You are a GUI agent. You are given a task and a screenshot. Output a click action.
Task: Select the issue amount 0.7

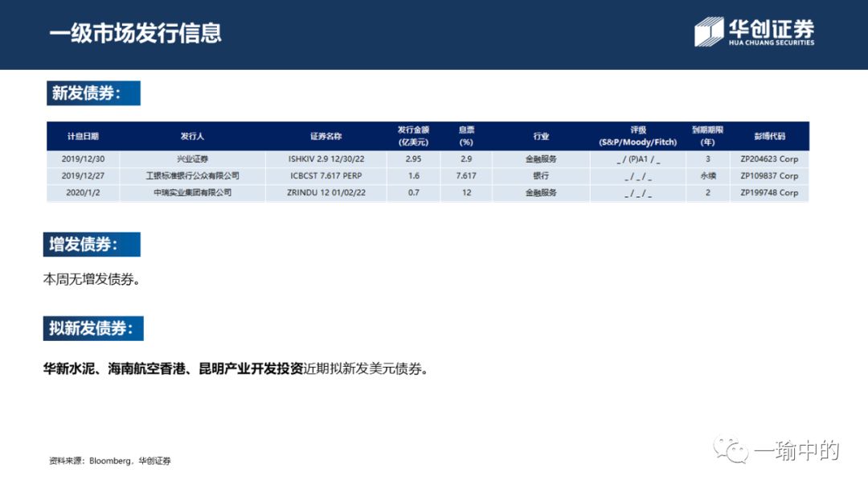[x=414, y=193]
